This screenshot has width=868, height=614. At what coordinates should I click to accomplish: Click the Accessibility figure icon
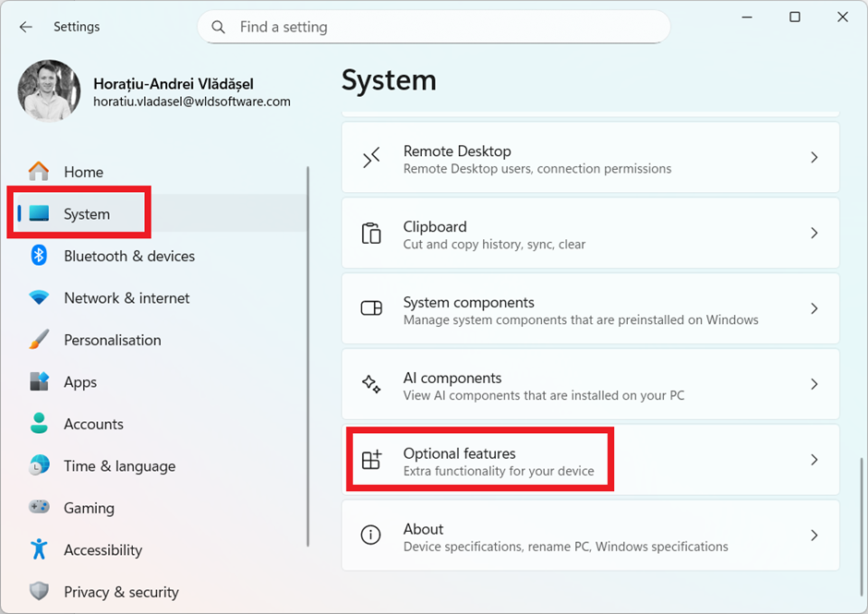(x=39, y=549)
